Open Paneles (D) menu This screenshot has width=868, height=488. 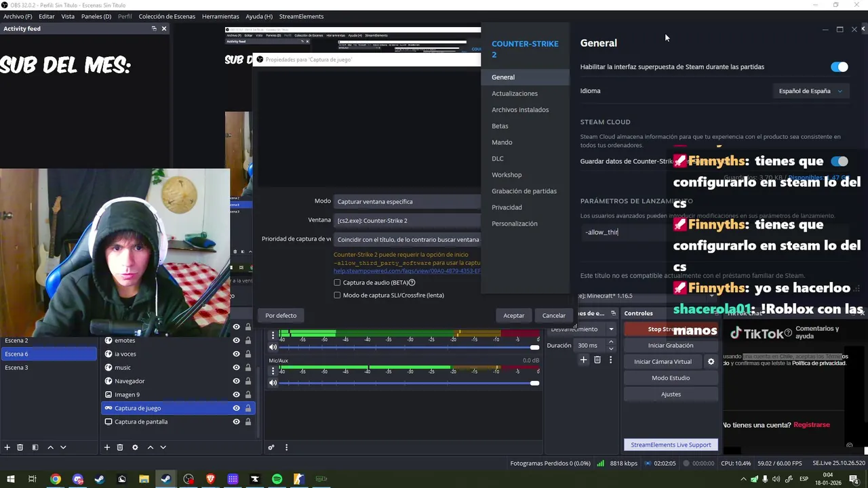click(96, 16)
